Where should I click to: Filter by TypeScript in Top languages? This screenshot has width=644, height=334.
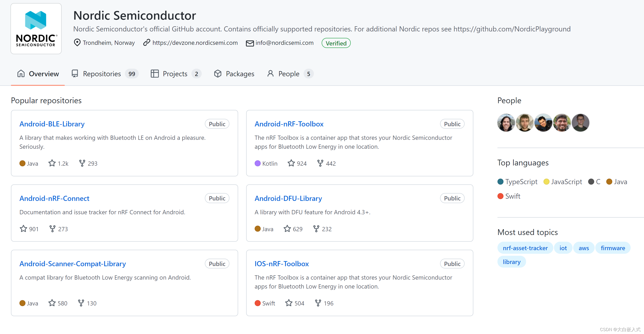tap(521, 182)
